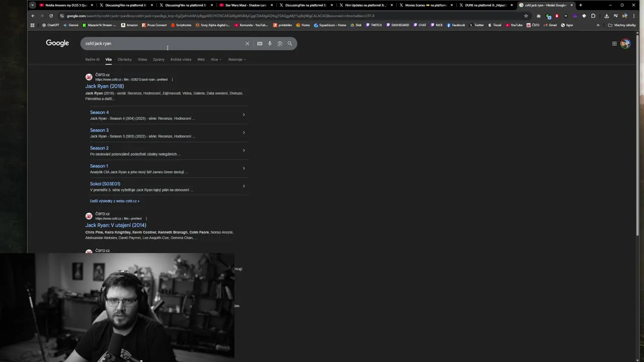Viewport: 644px width, 362px height.
Task: Open the Sokol (S03E01) sitelink
Action: point(105,184)
